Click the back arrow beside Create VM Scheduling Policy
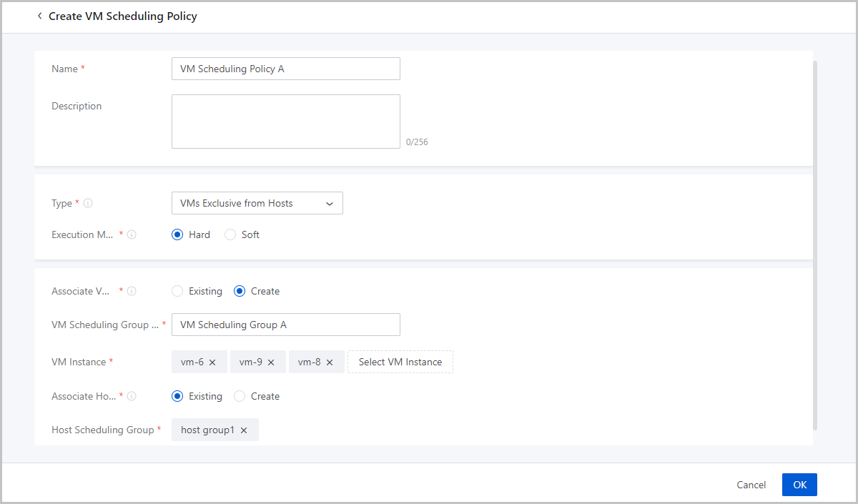The height and width of the screenshot is (504, 858). pos(39,16)
